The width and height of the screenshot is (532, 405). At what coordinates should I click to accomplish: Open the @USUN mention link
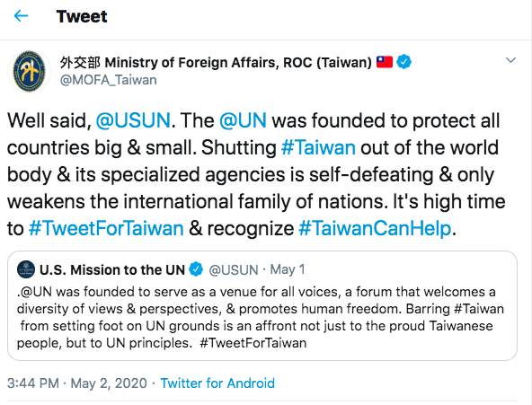click(133, 121)
